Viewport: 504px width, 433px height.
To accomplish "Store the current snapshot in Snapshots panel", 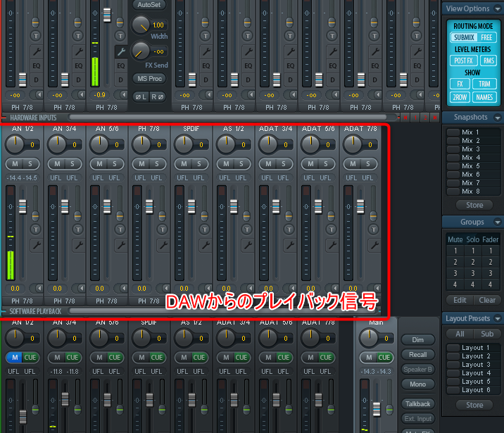I will pos(474,205).
